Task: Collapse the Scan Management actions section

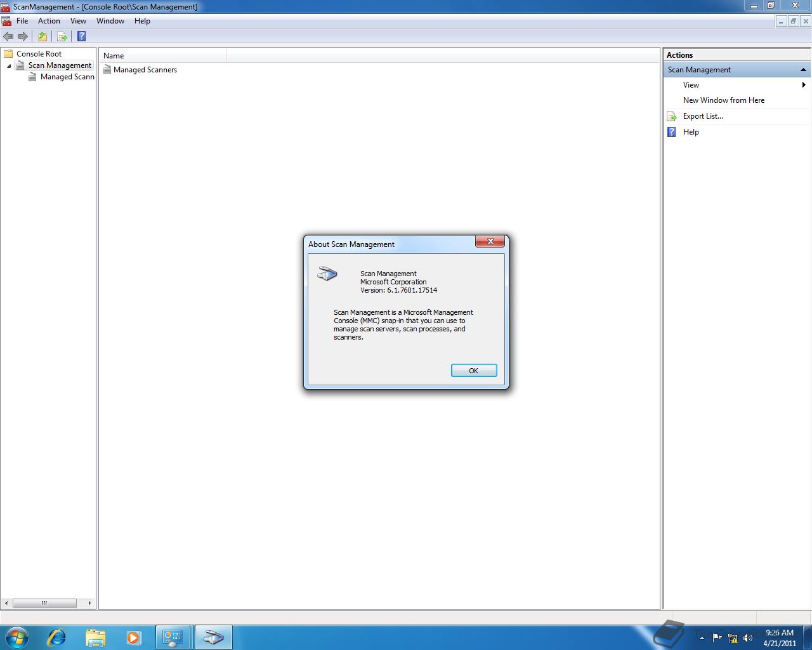Action: 803,70
